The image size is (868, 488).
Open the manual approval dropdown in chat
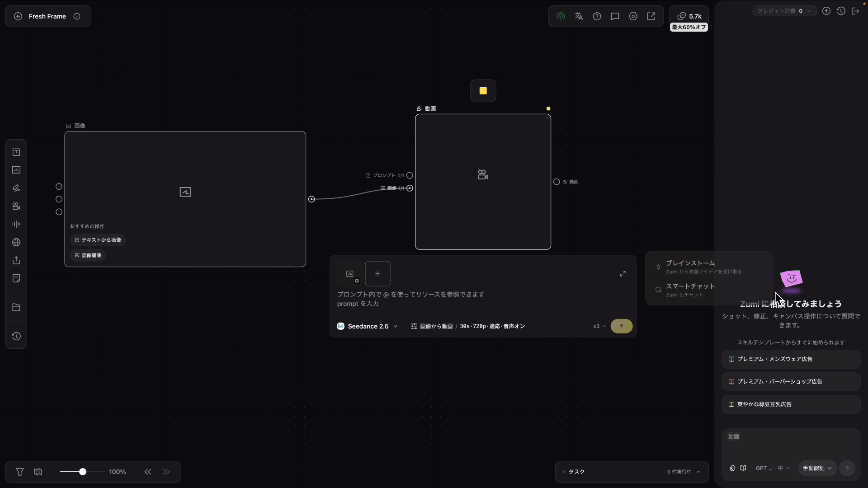(x=817, y=468)
